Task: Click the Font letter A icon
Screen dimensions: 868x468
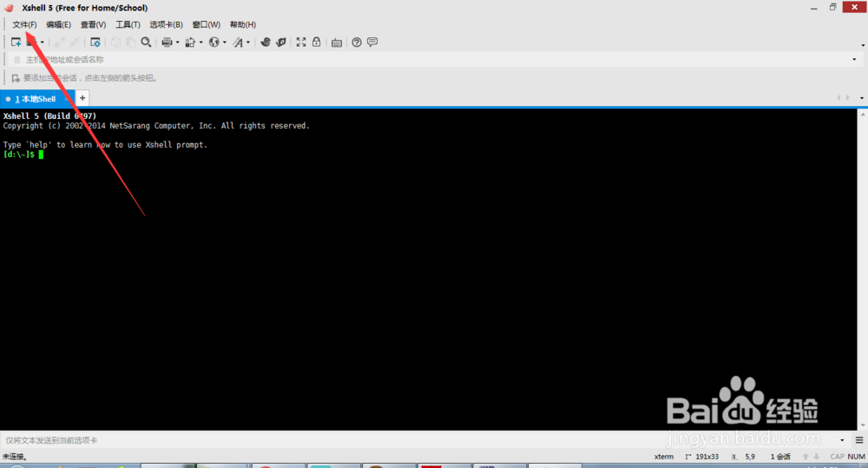Action: [x=238, y=42]
